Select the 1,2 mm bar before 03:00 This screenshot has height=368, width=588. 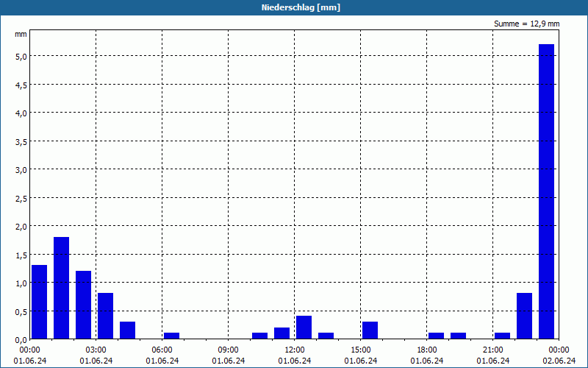click(83, 305)
